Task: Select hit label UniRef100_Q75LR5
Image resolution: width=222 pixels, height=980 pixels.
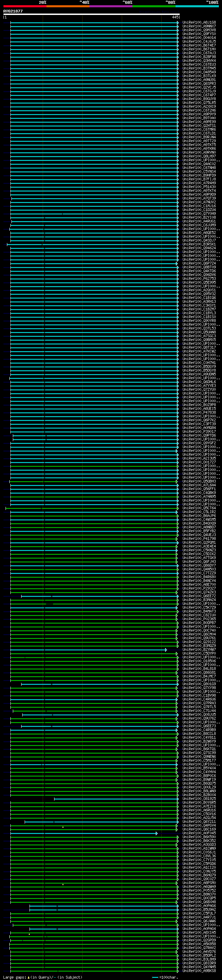Action: click(199, 103)
